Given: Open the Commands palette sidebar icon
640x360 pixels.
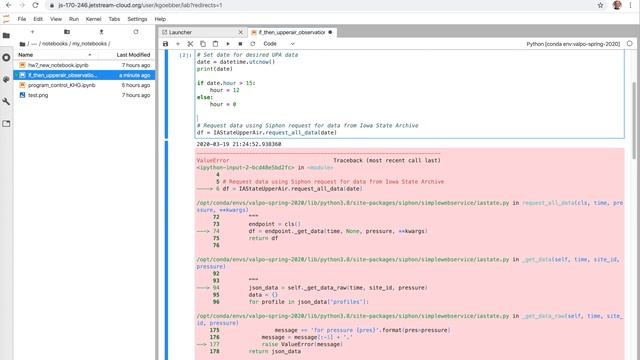Looking at the screenshot, I should click(x=6, y=79).
